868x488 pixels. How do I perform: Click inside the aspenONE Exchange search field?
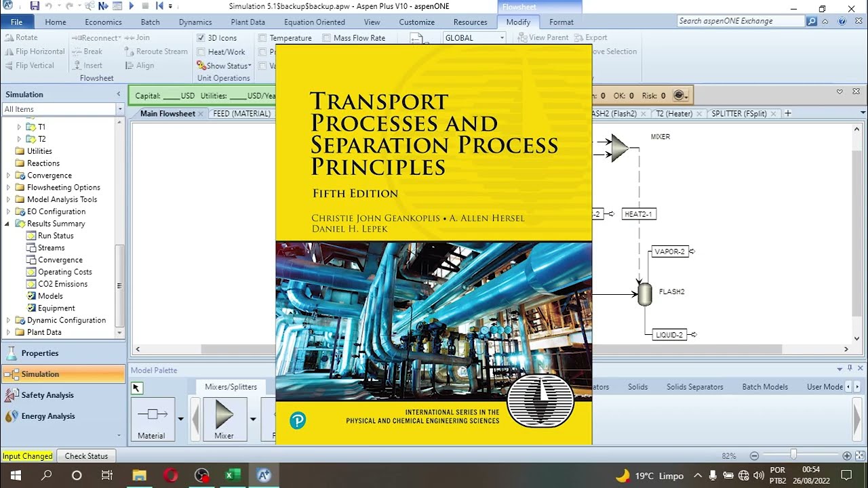tap(741, 21)
